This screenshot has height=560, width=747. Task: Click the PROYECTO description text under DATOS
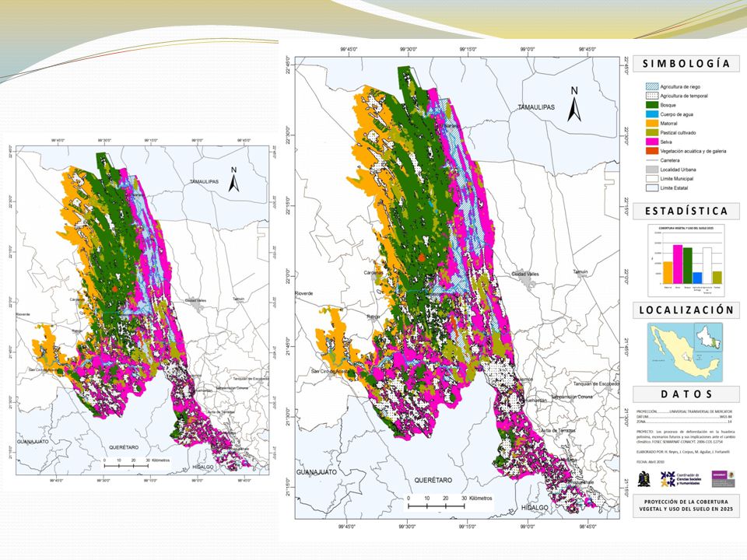click(686, 436)
